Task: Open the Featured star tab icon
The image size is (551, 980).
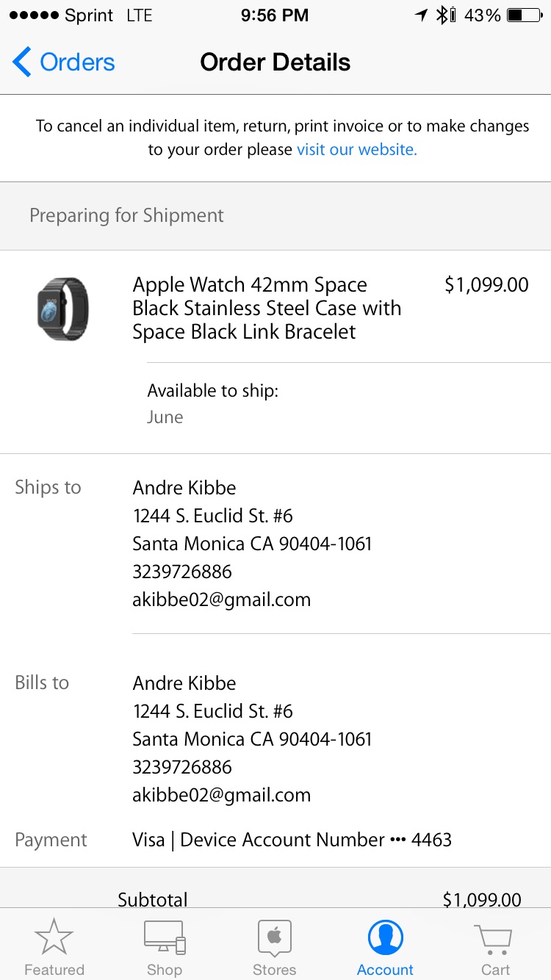Action: pos(54,937)
